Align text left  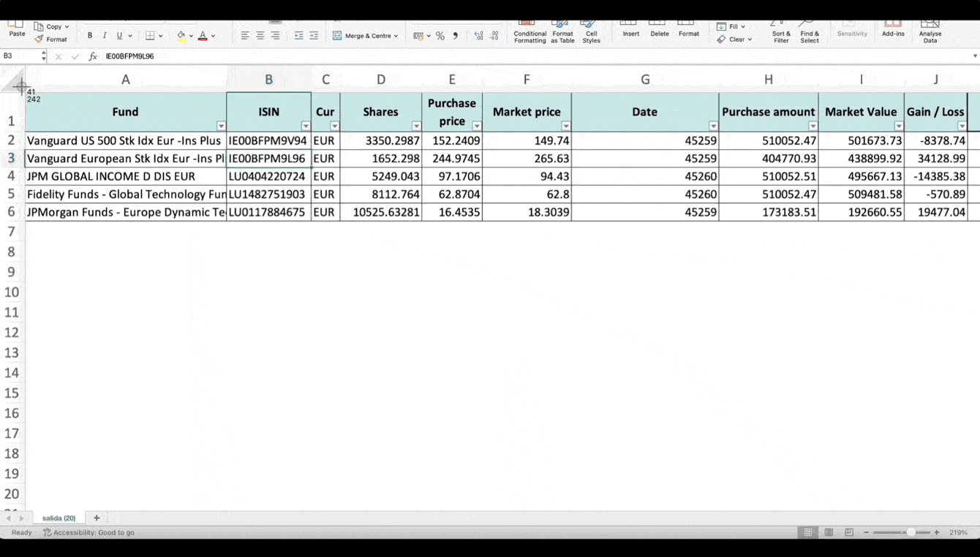tap(245, 35)
